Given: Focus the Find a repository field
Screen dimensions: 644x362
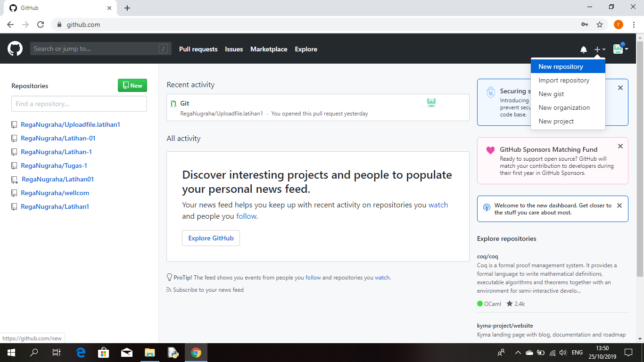Looking at the screenshot, I should click(x=79, y=104).
